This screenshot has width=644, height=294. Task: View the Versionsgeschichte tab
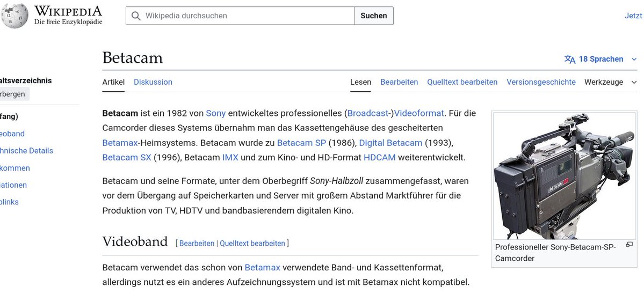pos(541,82)
